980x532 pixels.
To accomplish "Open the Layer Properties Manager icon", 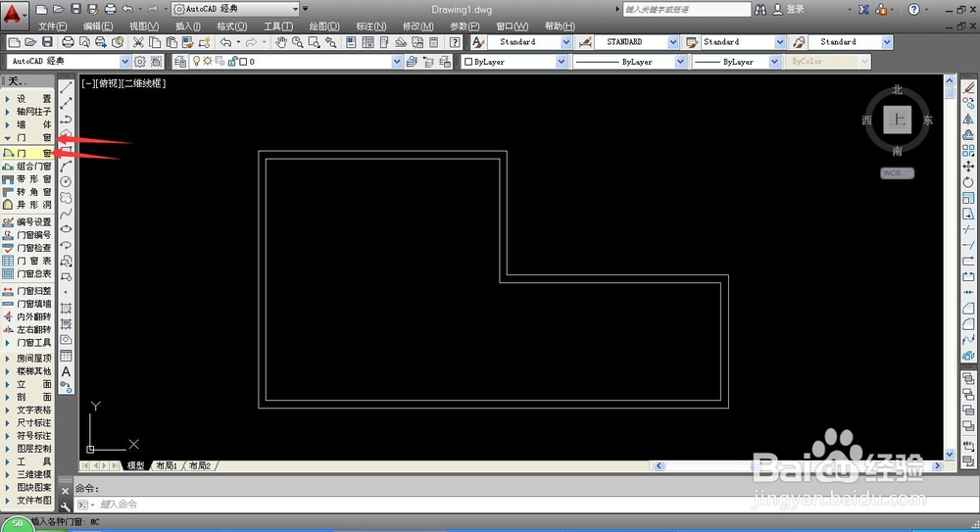I will pyautogui.click(x=180, y=62).
